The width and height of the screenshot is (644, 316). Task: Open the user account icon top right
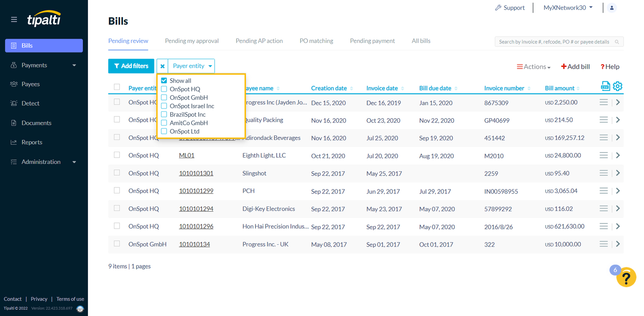coord(612,7)
